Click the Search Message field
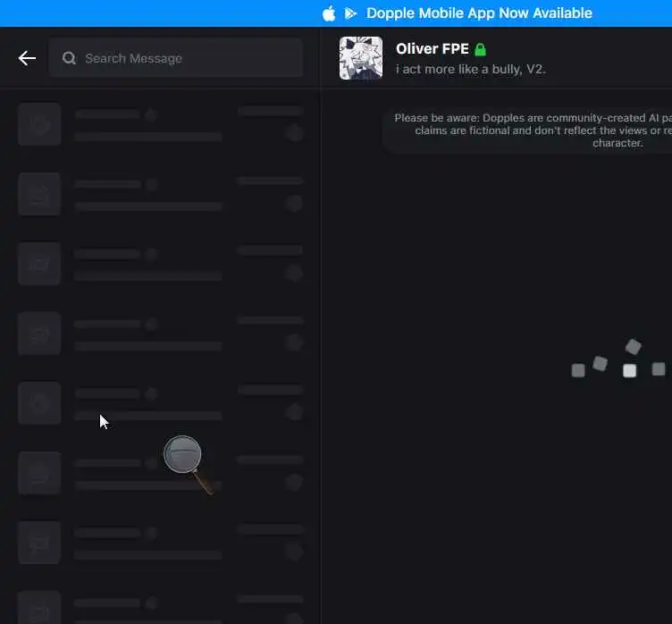 pos(176,58)
